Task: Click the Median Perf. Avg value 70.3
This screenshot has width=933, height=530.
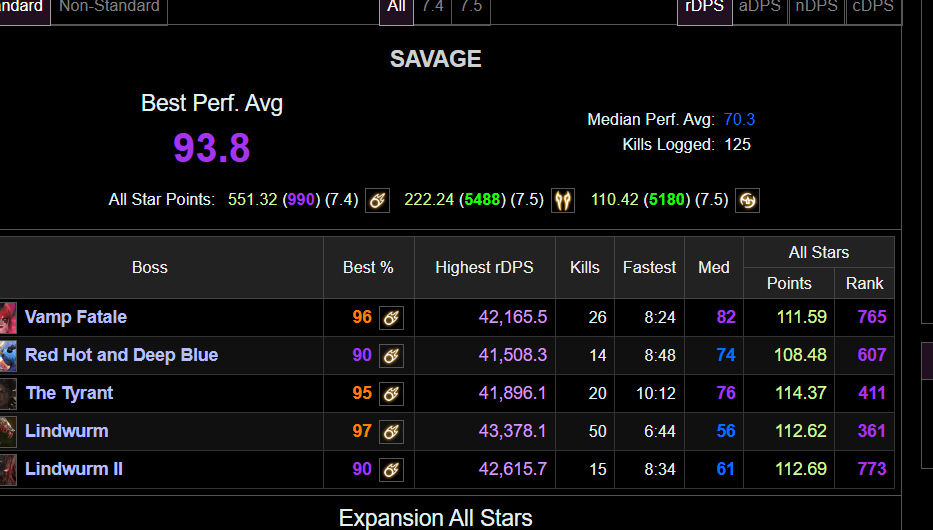Action: [x=739, y=120]
